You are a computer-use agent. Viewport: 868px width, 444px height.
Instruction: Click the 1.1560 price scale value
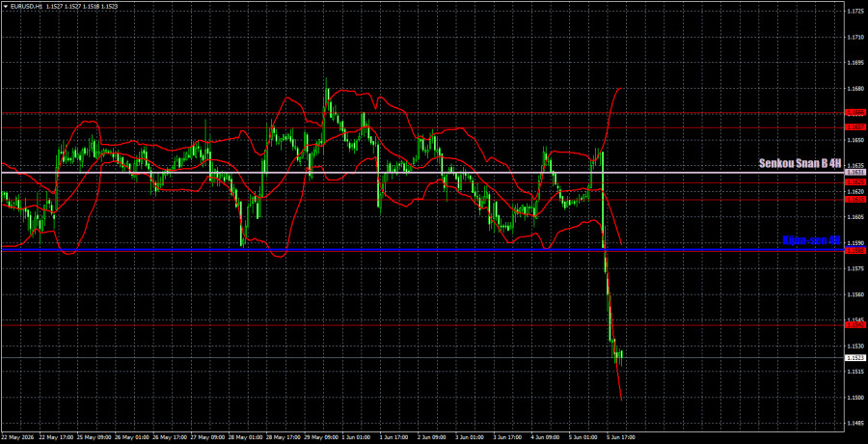[x=854, y=295]
